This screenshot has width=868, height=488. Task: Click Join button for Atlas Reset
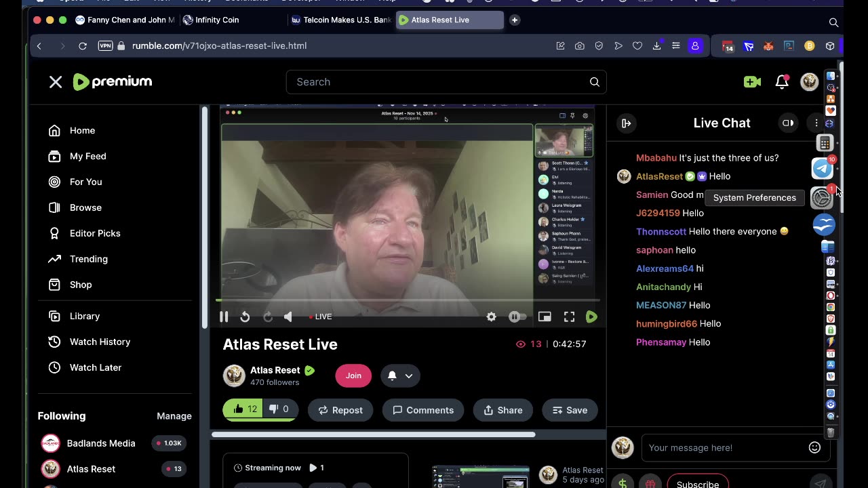pyautogui.click(x=353, y=375)
